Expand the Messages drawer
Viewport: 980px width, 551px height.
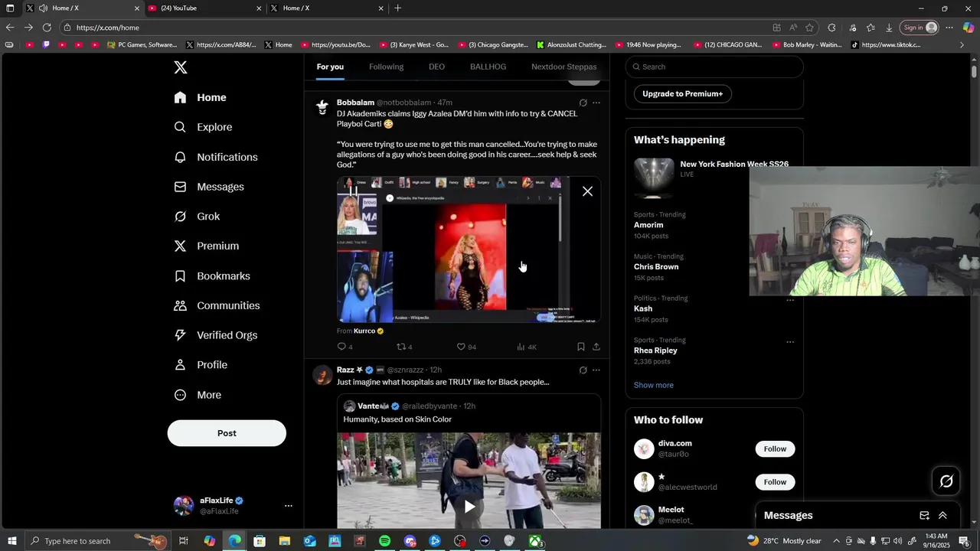[x=942, y=516]
